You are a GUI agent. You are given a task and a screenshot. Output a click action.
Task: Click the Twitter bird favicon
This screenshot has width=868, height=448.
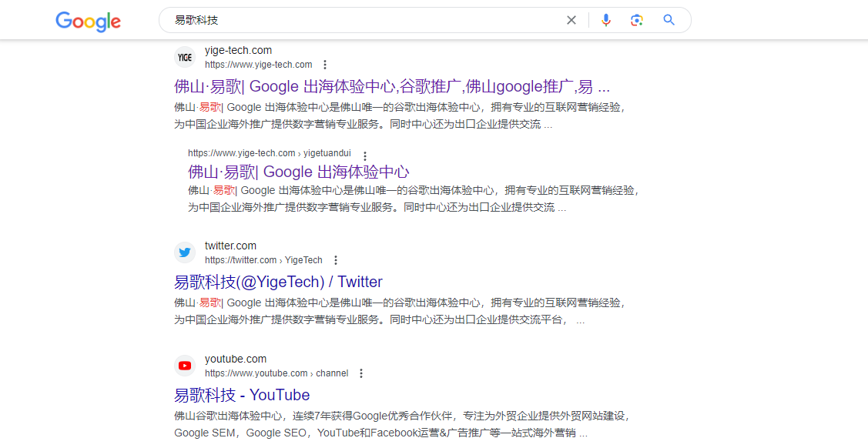pos(185,252)
